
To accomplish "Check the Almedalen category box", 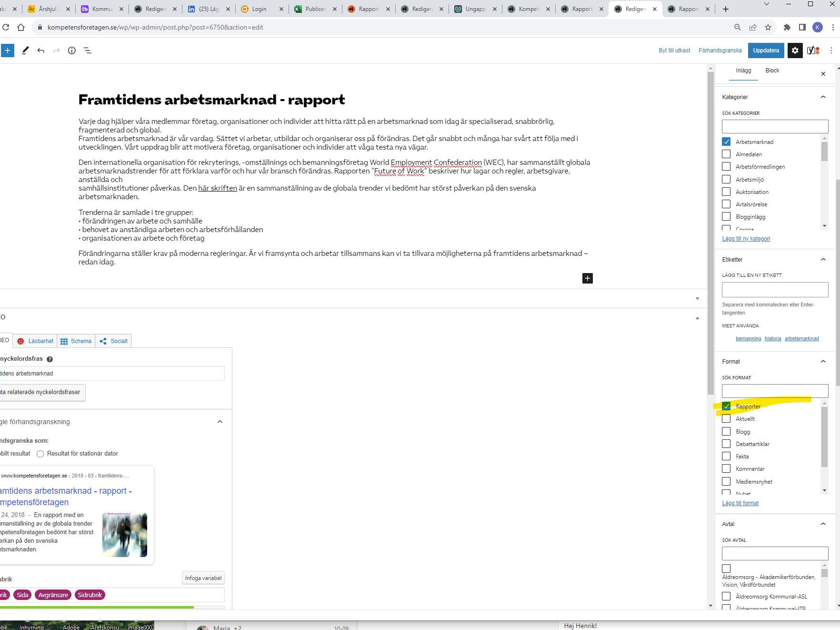I will pyautogui.click(x=726, y=154).
